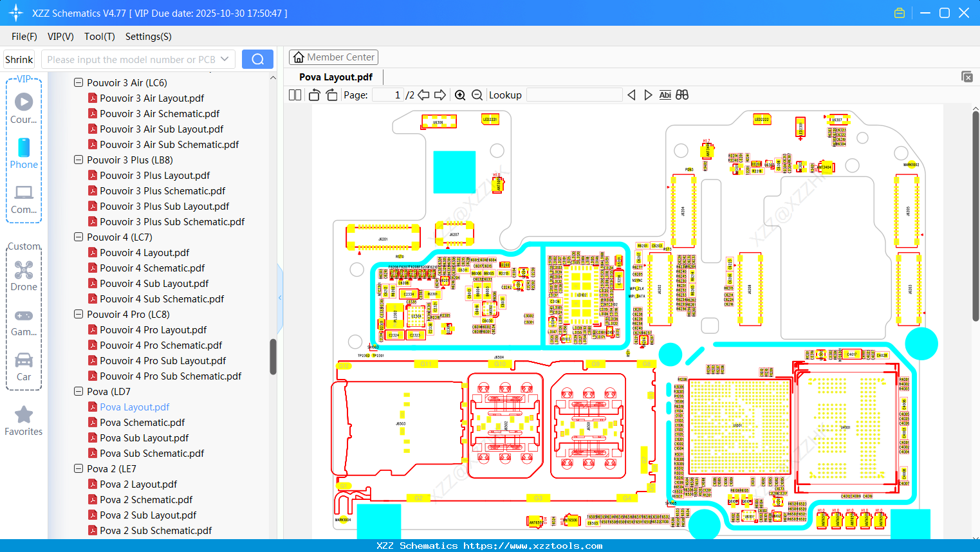Rotate the page clockwise
Screen dimensions: 980x552
[331, 95]
